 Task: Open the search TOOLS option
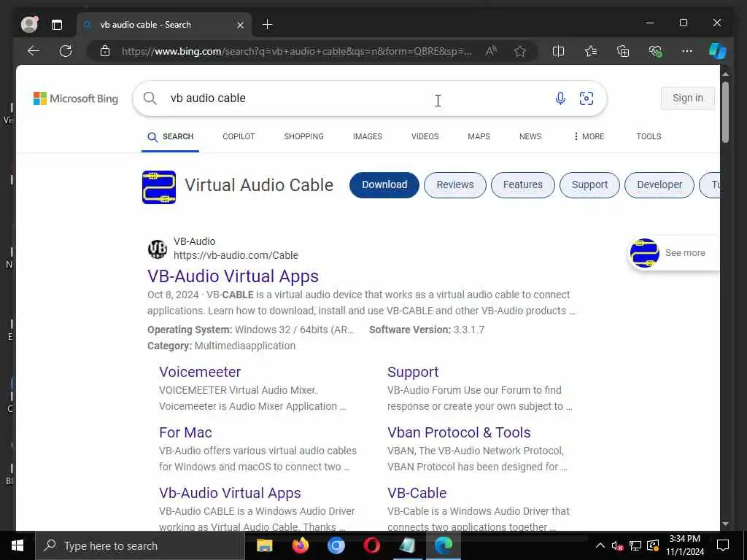pyautogui.click(x=649, y=136)
